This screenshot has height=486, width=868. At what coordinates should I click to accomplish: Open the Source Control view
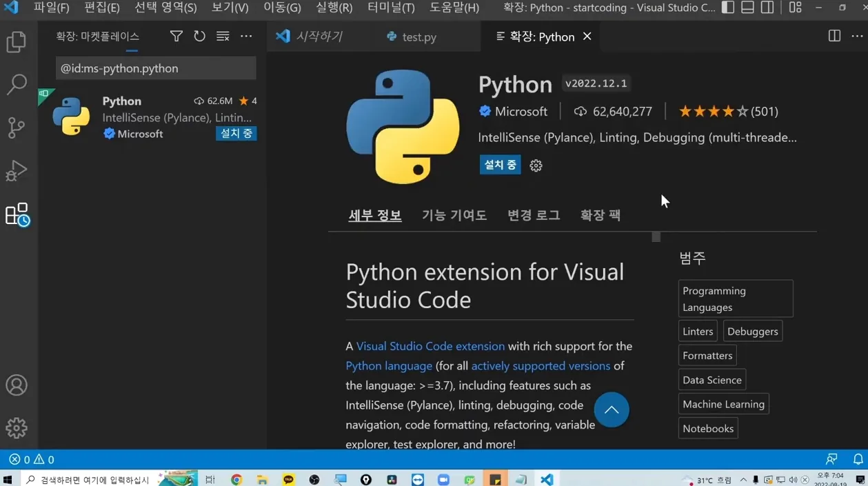(x=17, y=128)
